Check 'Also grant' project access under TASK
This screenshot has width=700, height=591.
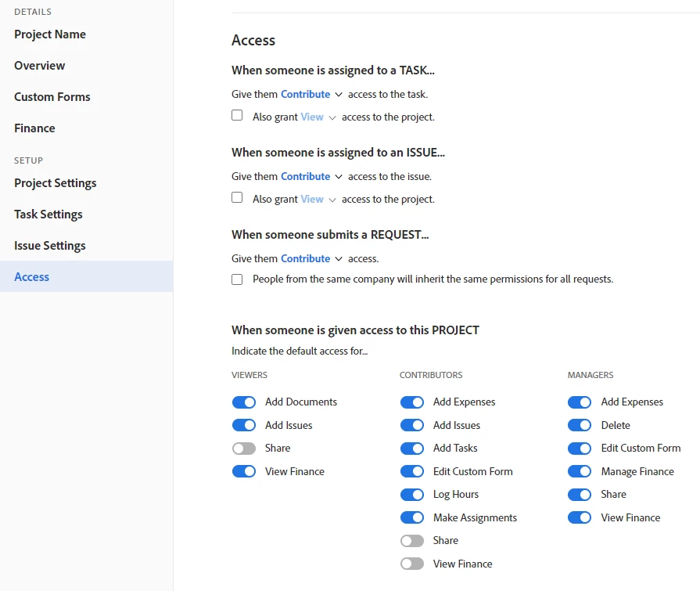237,116
